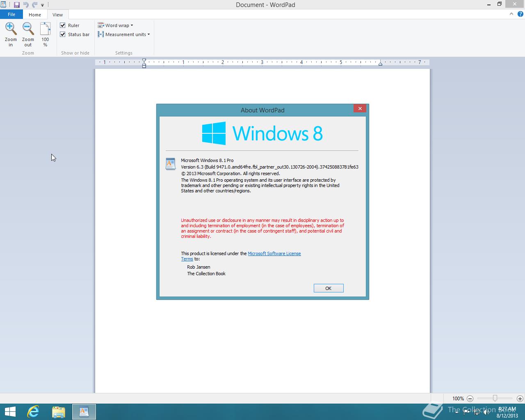The image size is (525, 420).
Task: Click the Zoom out button
Action: pos(28,34)
